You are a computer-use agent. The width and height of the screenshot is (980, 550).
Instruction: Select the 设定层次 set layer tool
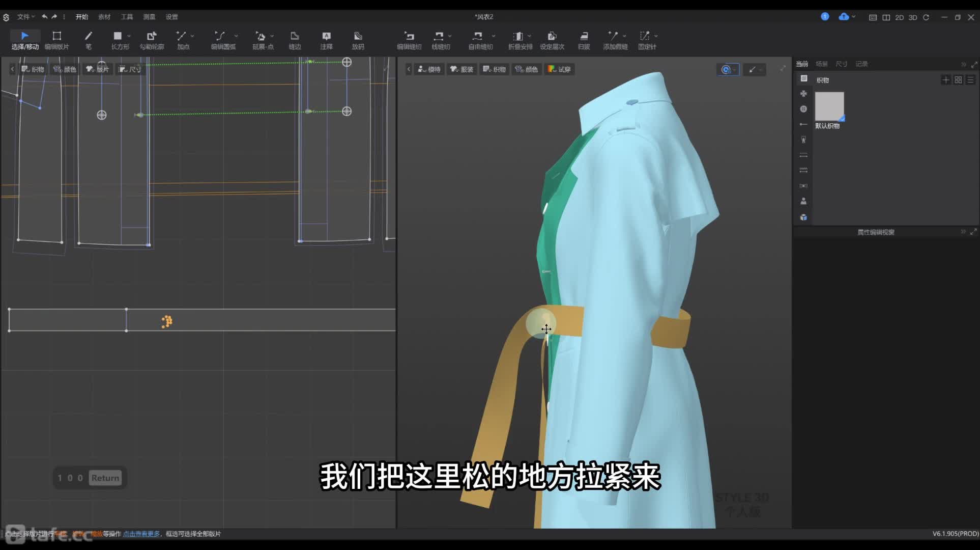552,40
